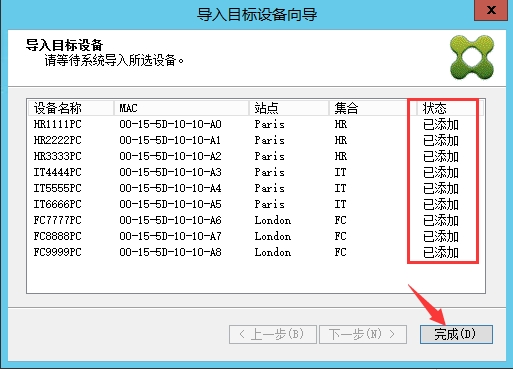Click the green Citrix logo icon
This screenshot has width=513, height=370.
tap(472, 57)
